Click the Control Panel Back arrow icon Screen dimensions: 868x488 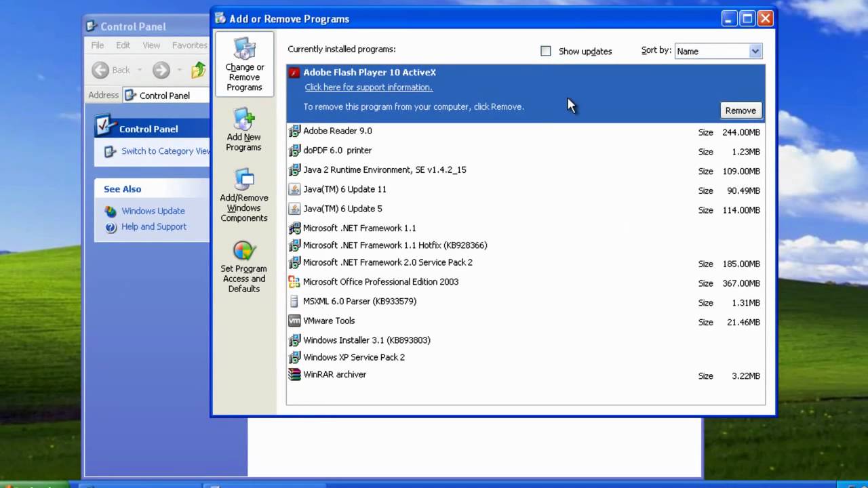click(100, 70)
